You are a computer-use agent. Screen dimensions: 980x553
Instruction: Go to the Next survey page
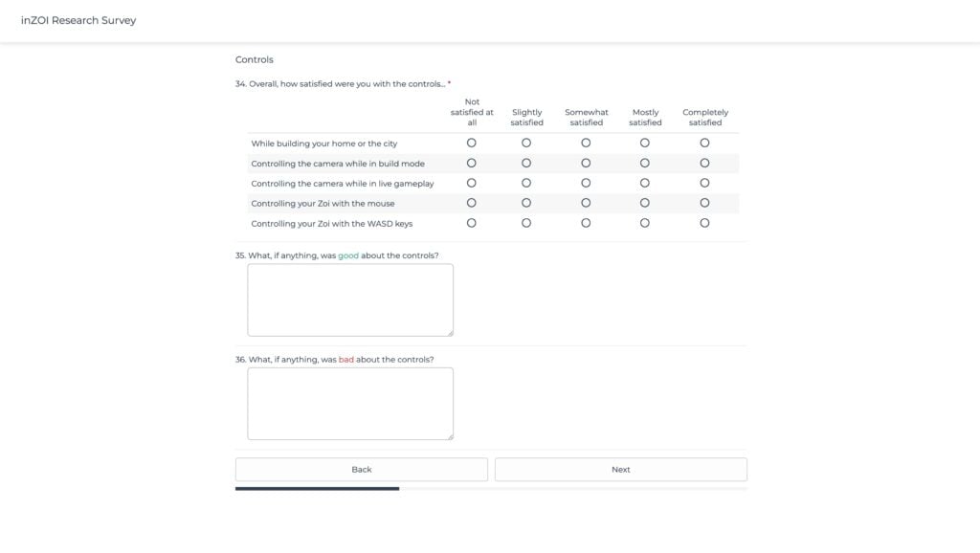pos(620,470)
